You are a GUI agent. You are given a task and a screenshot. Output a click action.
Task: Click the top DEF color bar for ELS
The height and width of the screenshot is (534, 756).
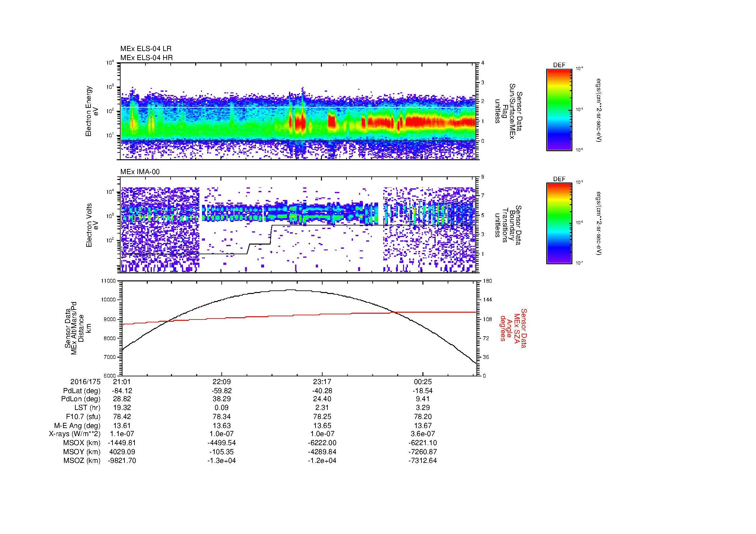[559, 110]
